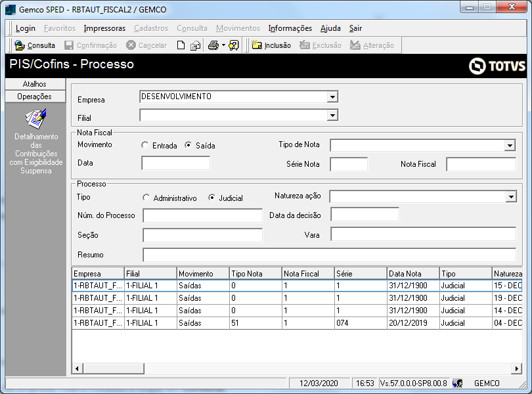Open the Impressoras menu
Viewport: 532px width, 394px height.
tap(104, 28)
